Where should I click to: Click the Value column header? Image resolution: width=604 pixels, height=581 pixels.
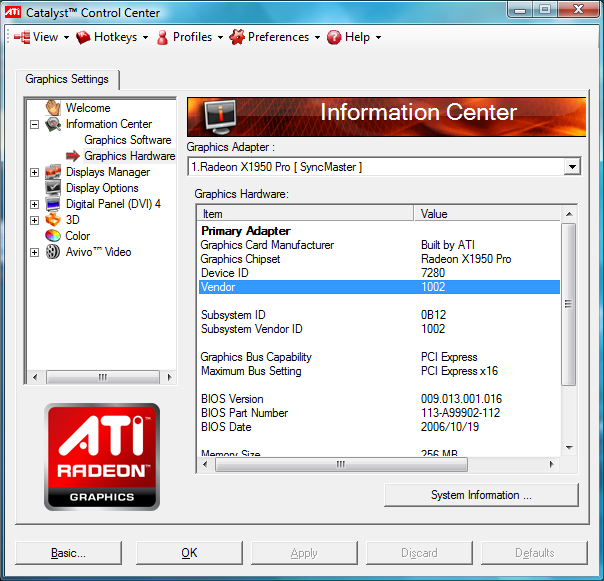point(487,214)
